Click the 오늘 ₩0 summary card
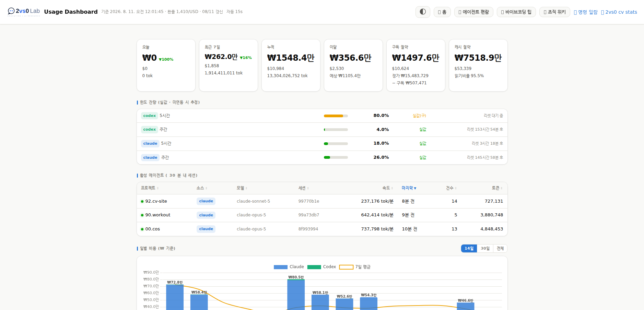This screenshot has width=644, height=310. click(x=166, y=65)
